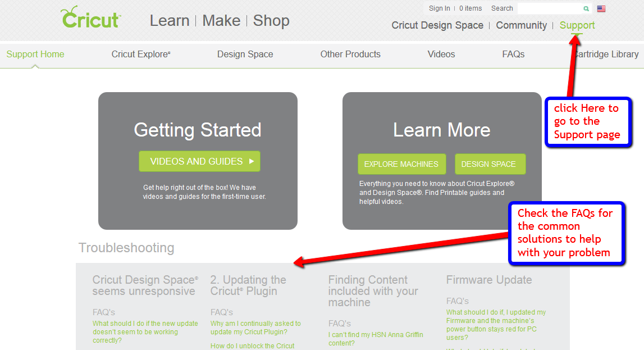Focus the Search input field
This screenshot has height=350, width=644.
(550, 8)
